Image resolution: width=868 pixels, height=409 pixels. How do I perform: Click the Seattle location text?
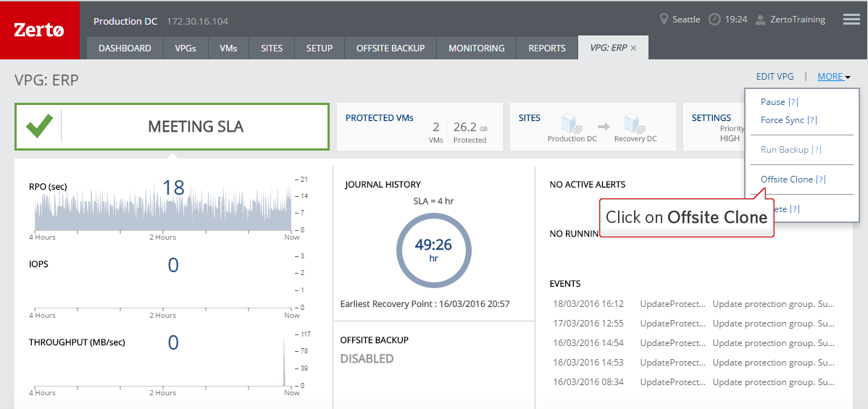686,20
